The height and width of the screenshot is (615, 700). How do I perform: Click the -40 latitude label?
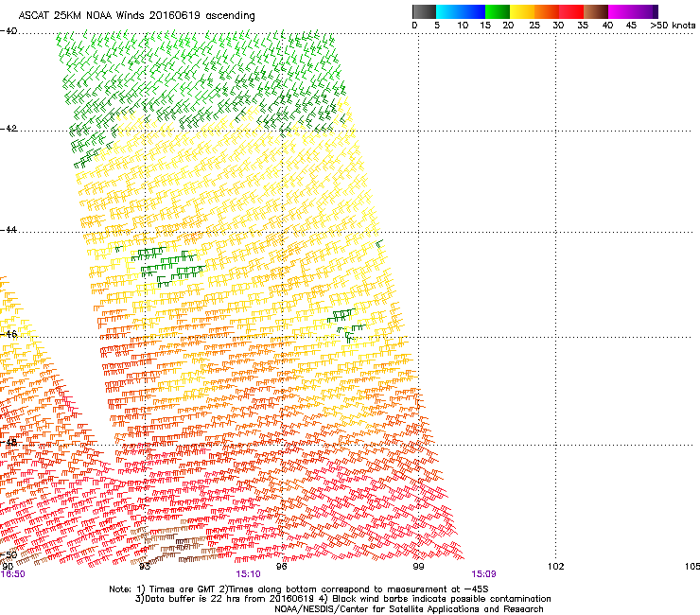(9, 31)
